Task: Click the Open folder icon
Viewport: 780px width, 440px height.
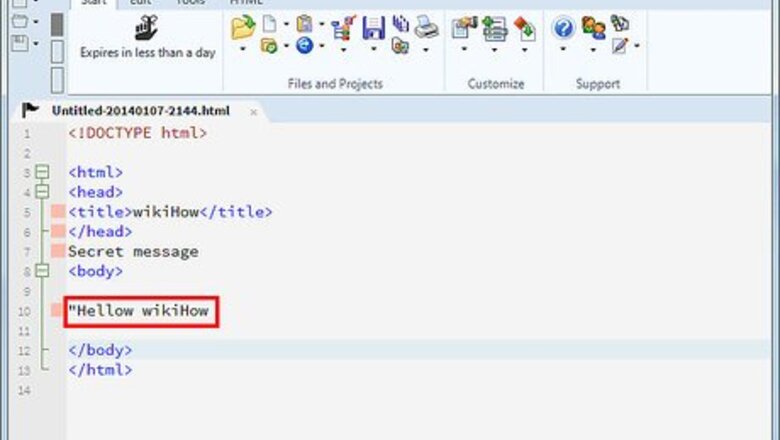Action: point(243,27)
